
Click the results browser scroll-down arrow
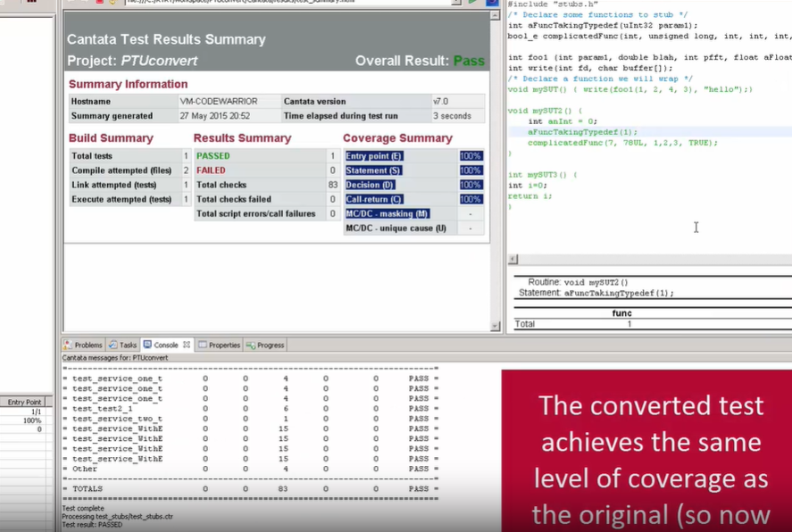coord(495,326)
